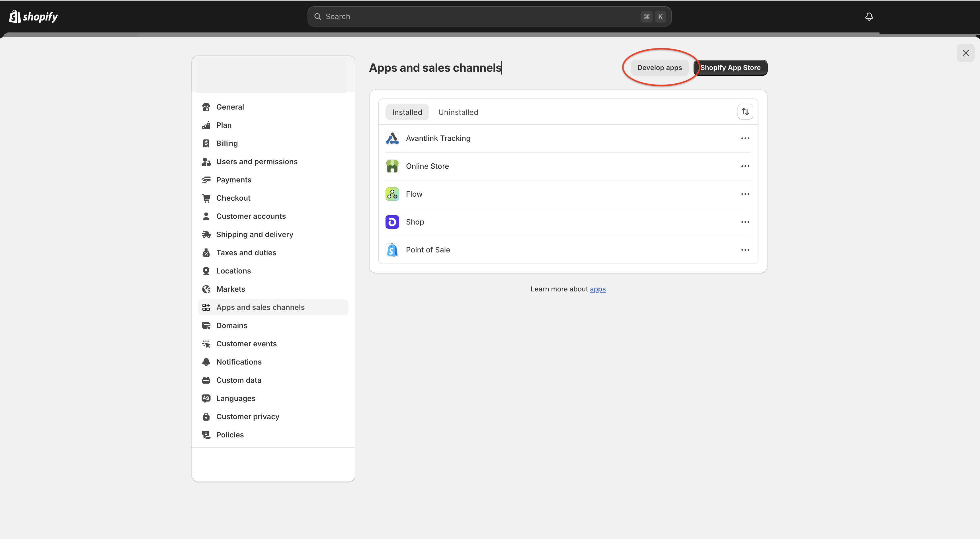Close the settings panel
980x539 pixels.
(965, 53)
